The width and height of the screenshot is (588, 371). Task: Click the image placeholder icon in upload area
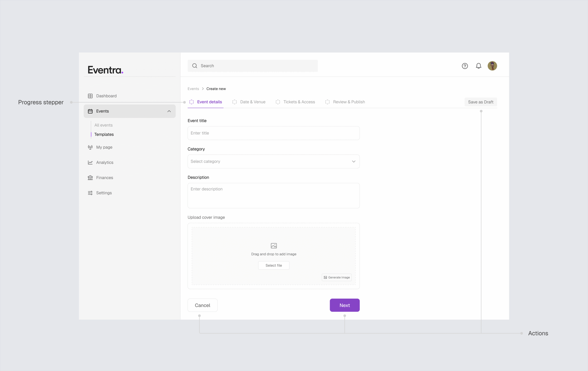(x=274, y=246)
